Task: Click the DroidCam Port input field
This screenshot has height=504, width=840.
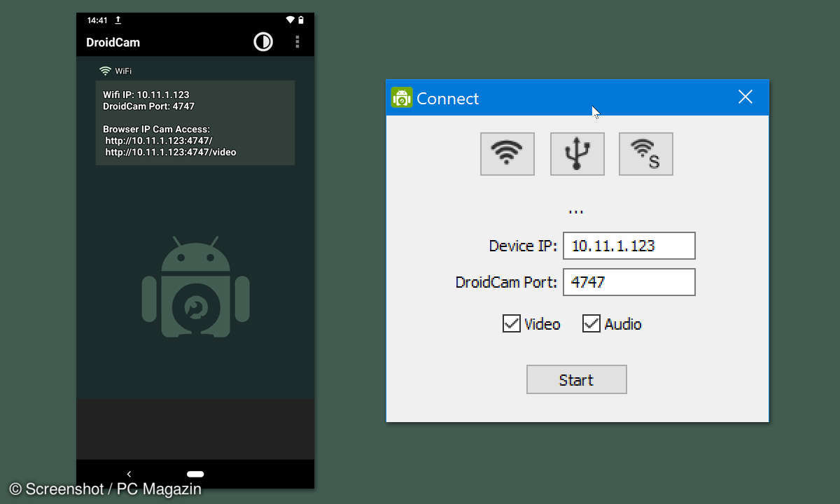Action: [629, 282]
